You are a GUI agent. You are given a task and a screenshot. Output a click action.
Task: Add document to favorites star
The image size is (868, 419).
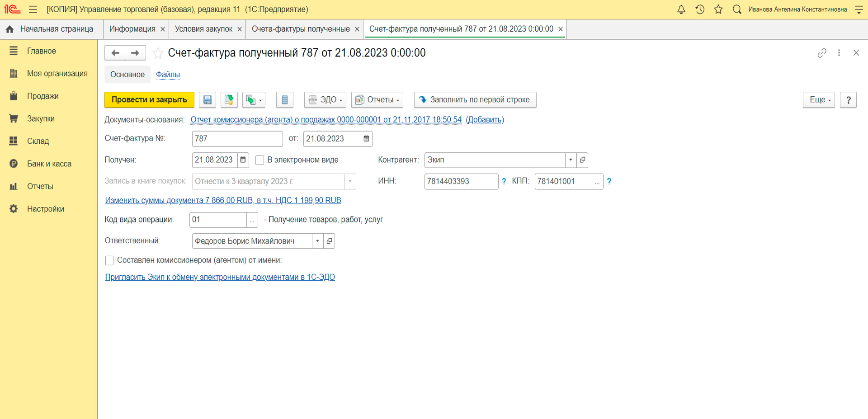point(158,53)
